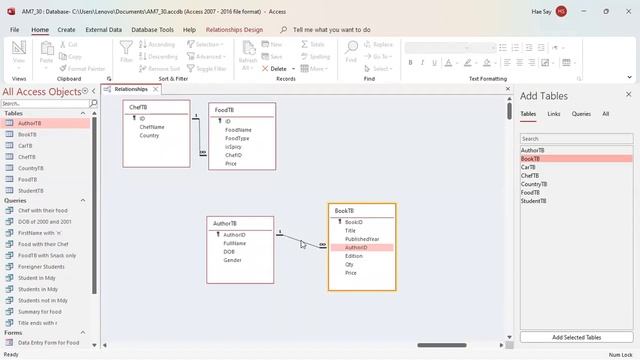Click the navigation pane Search box
The image size is (640, 360).
45,104
